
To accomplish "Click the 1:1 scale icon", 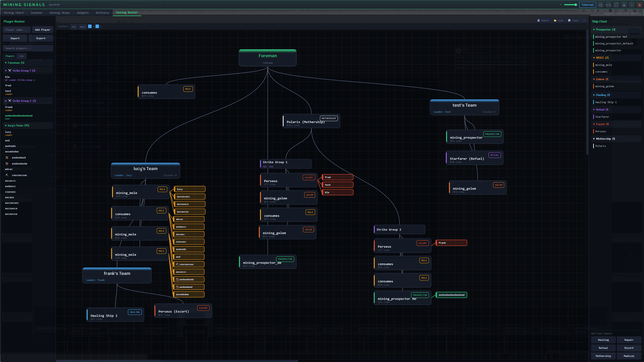I will 608,5.
